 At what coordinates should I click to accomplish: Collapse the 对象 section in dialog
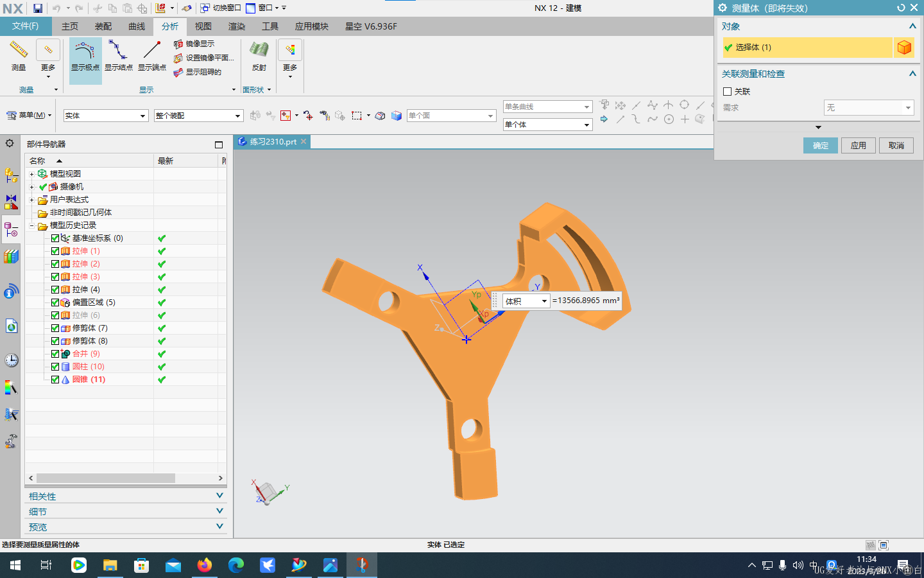click(912, 26)
